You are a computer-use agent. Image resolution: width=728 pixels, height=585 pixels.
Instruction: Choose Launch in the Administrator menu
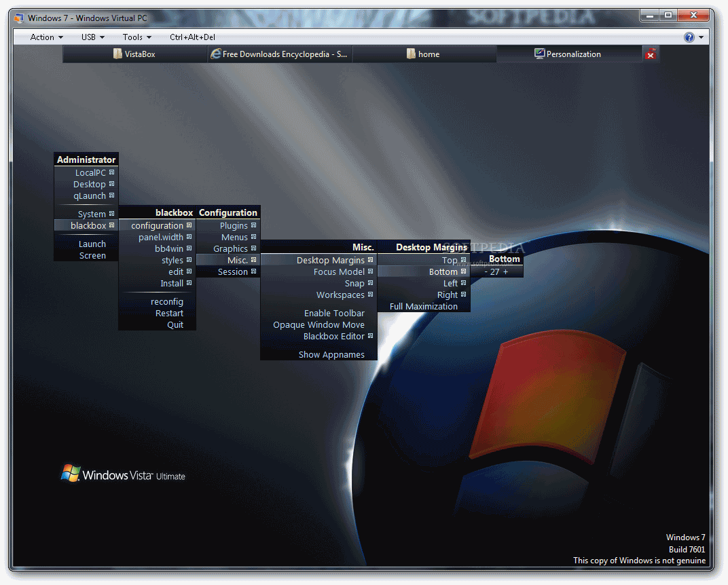(86, 244)
